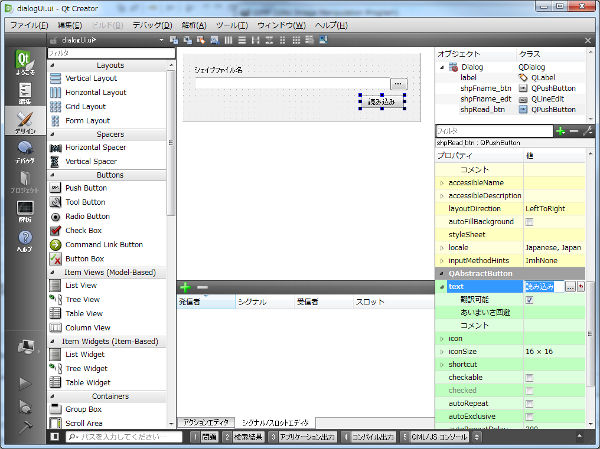Click the Lay Out in a Grid toolbar icon
Image resolution: width=600 pixels, height=449 pixels.
point(296,40)
